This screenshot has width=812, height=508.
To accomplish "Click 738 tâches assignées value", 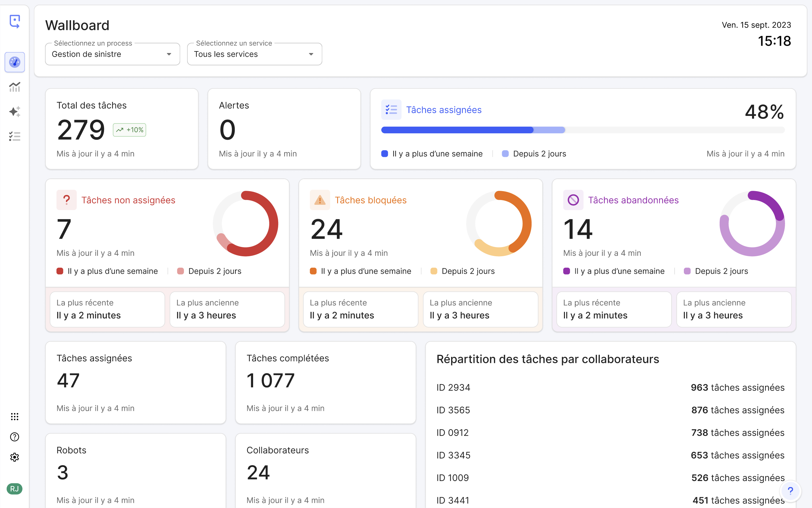I will coord(738,433).
